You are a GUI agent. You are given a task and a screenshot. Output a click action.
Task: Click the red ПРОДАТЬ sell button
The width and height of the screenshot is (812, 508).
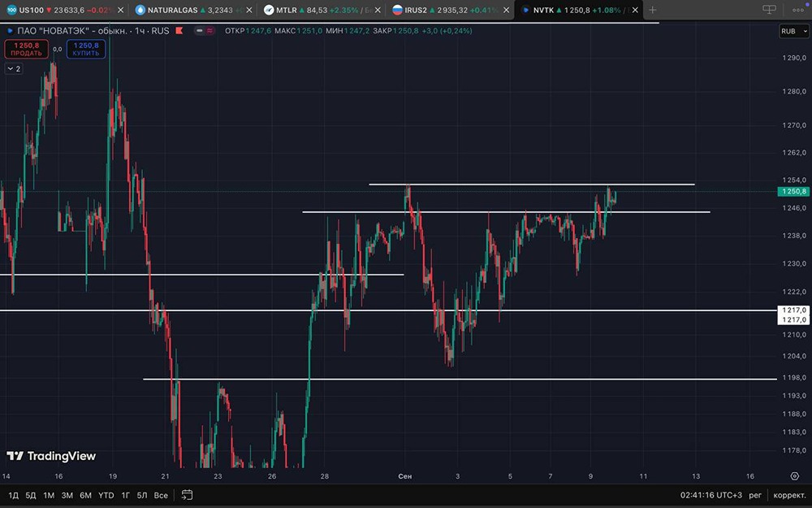click(x=27, y=50)
